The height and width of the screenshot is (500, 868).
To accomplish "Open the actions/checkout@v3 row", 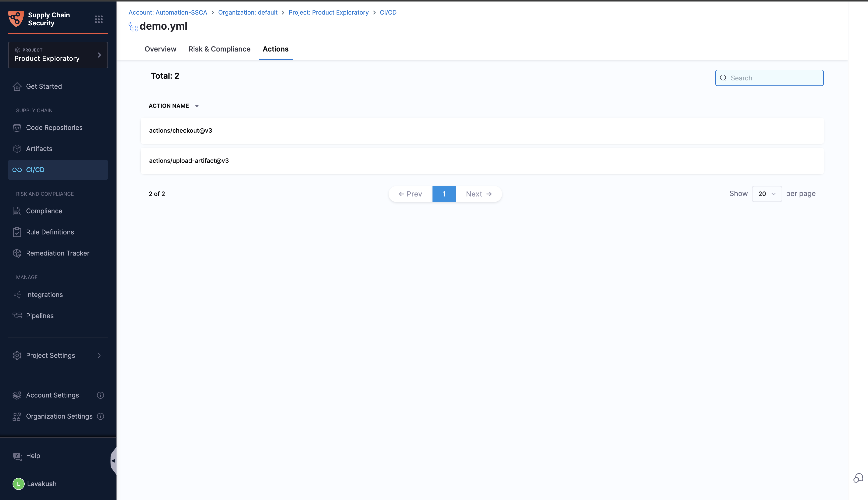I will 181,130.
